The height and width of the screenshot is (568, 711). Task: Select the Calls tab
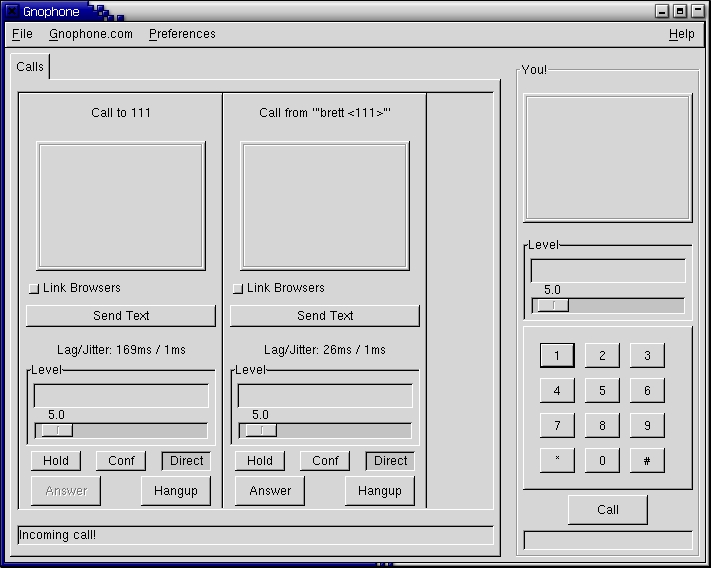point(30,67)
